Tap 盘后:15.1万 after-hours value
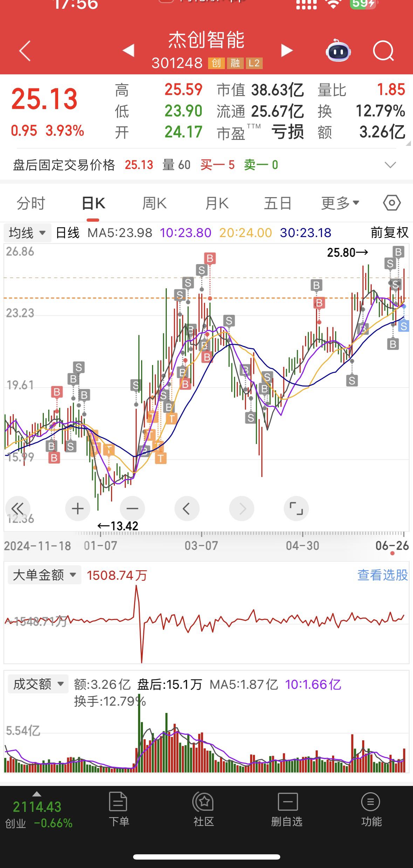This screenshot has height=868, width=413. 170,684
